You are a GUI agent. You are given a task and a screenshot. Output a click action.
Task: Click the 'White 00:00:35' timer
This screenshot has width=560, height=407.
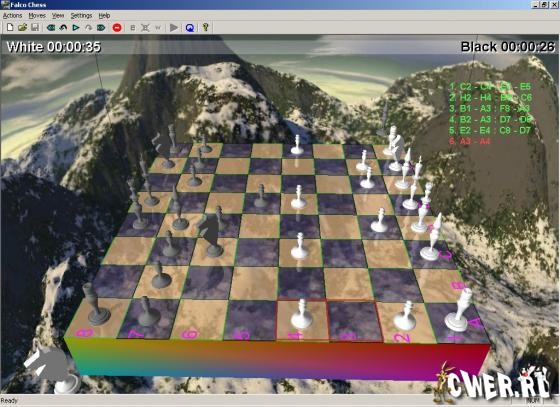pyautogui.click(x=54, y=47)
